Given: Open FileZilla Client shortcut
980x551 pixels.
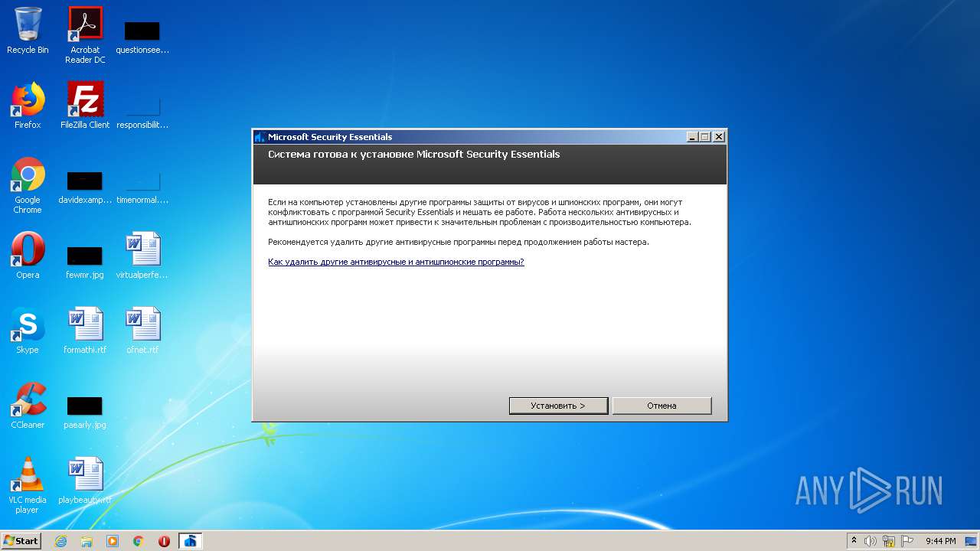Looking at the screenshot, I should (85, 106).
